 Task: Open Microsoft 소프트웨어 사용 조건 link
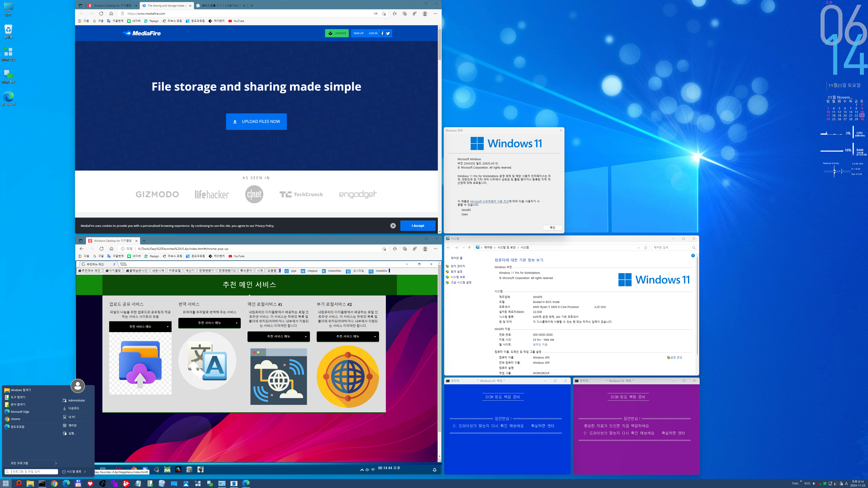489,201
